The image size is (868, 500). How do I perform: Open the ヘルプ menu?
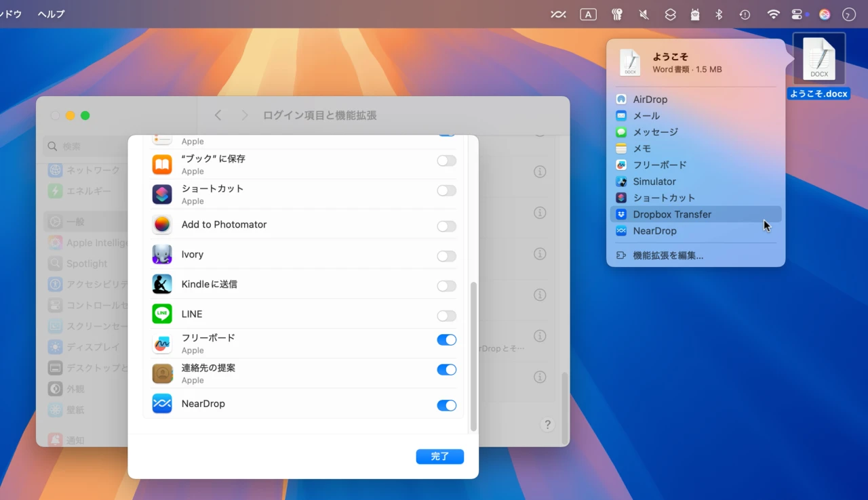(50, 14)
